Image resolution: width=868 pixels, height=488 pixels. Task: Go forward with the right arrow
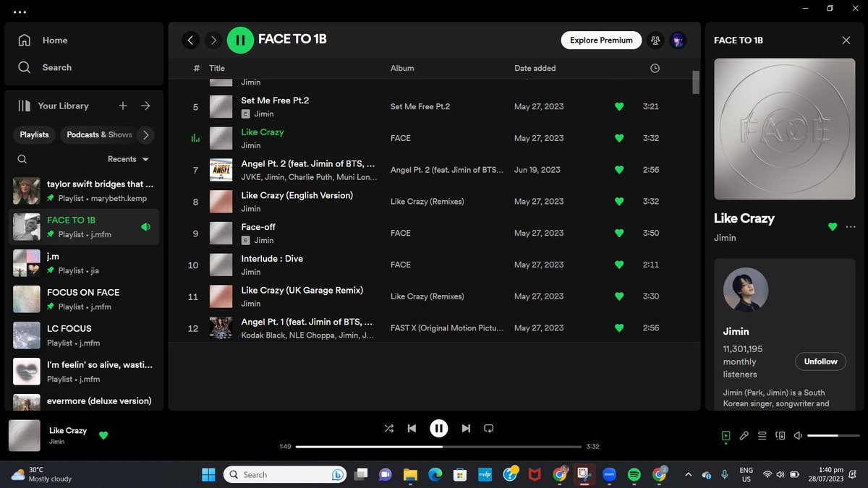point(213,40)
